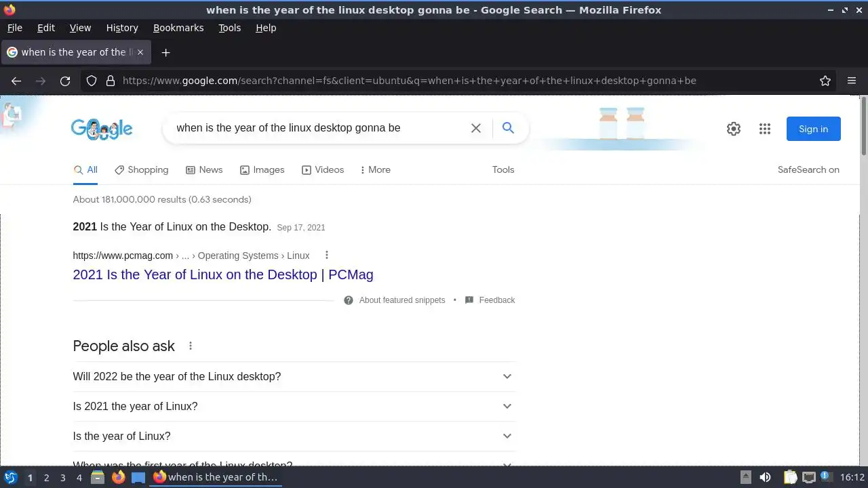Viewport: 868px width, 488px height.
Task: Open '2021 Is the Year of Linux' PCMag link
Action: [223, 274]
